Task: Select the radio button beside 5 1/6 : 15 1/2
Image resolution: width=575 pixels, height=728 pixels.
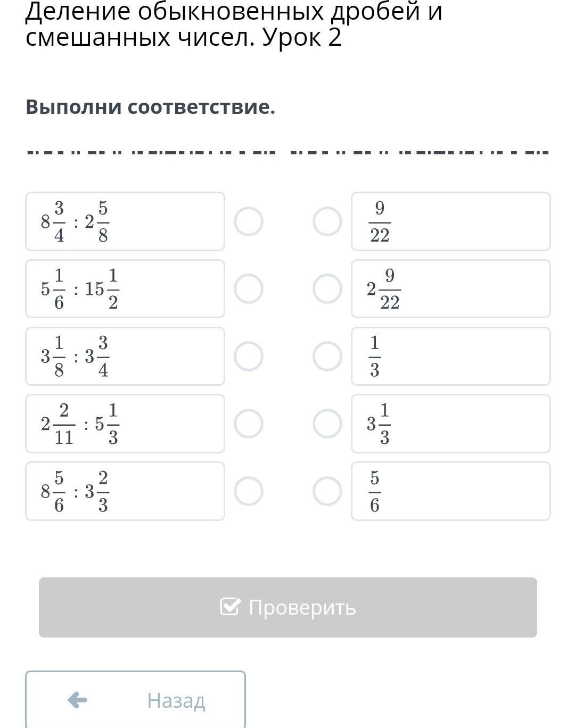Action: (x=249, y=289)
